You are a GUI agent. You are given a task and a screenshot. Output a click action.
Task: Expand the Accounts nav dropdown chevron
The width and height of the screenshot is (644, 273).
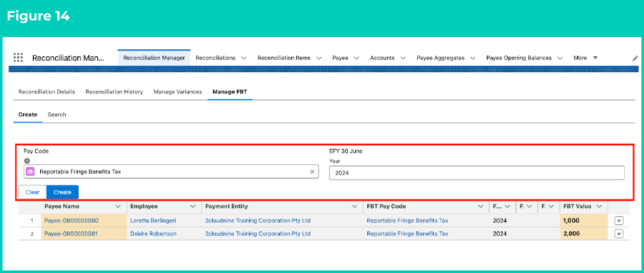[x=403, y=58]
